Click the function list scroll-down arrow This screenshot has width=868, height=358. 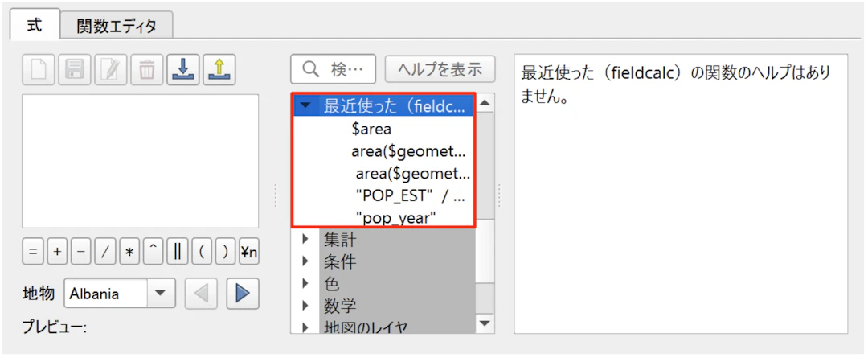tap(485, 323)
